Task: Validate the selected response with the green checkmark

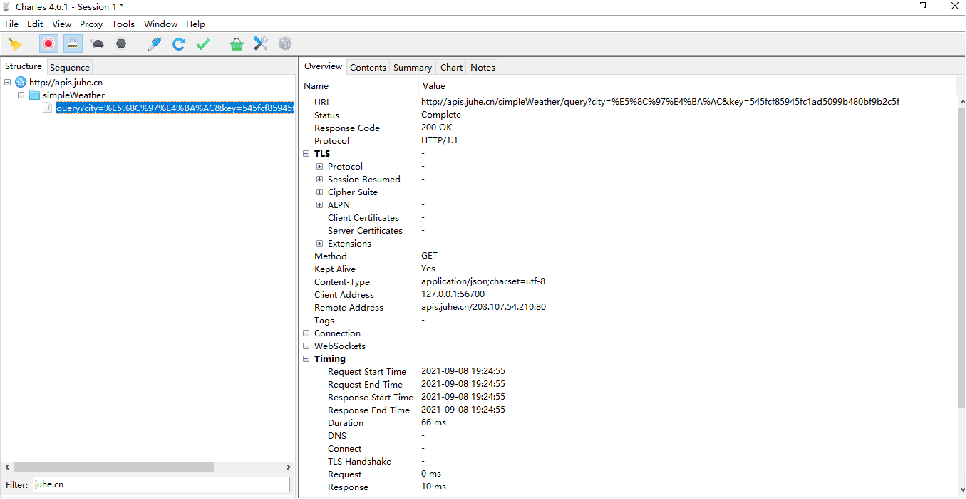Action: point(203,44)
